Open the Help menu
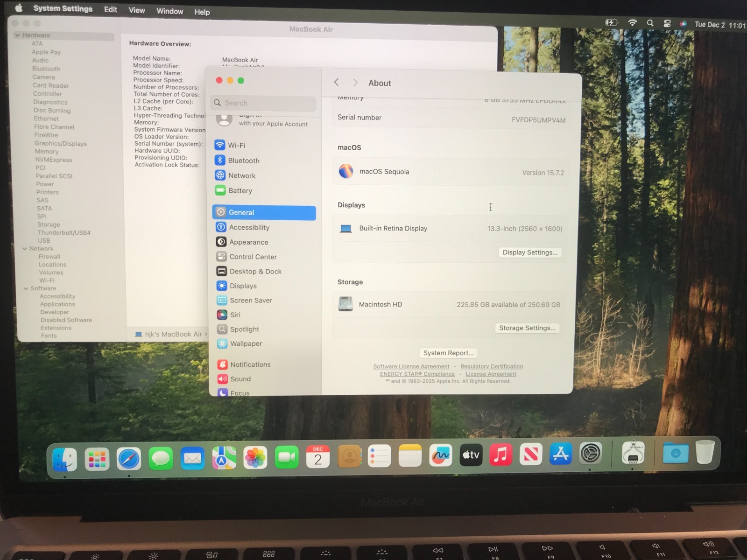This screenshot has height=560, width=747. [202, 12]
